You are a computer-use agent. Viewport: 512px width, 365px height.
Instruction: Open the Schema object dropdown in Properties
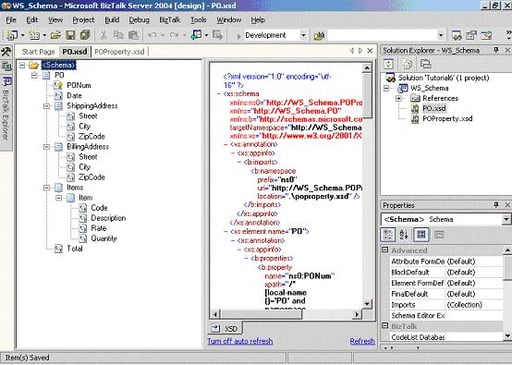[506, 219]
